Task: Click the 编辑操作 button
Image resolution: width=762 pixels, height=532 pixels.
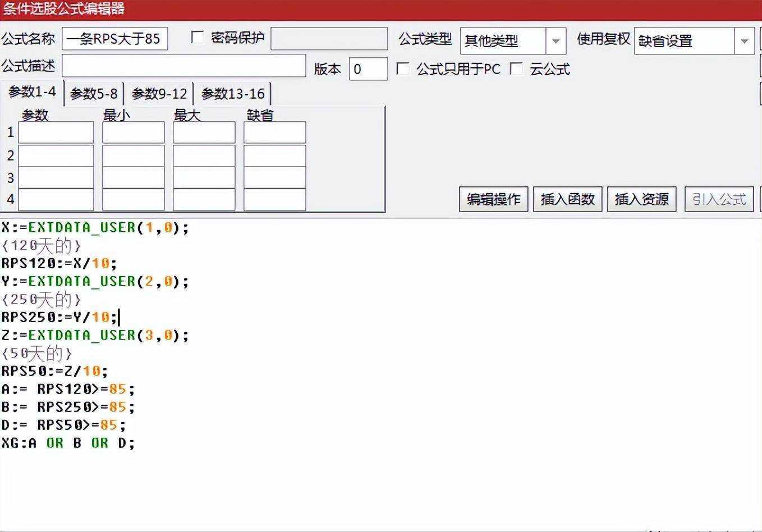Action: point(494,199)
